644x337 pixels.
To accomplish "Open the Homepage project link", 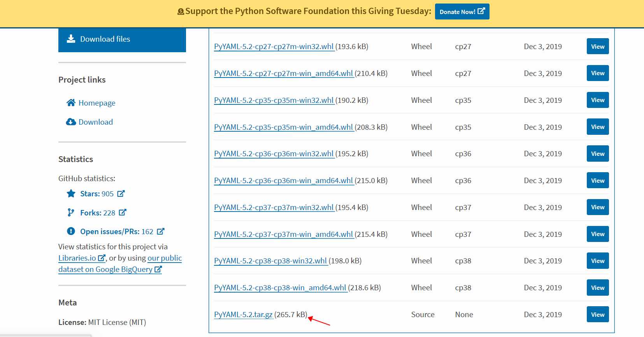I will (x=97, y=103).
